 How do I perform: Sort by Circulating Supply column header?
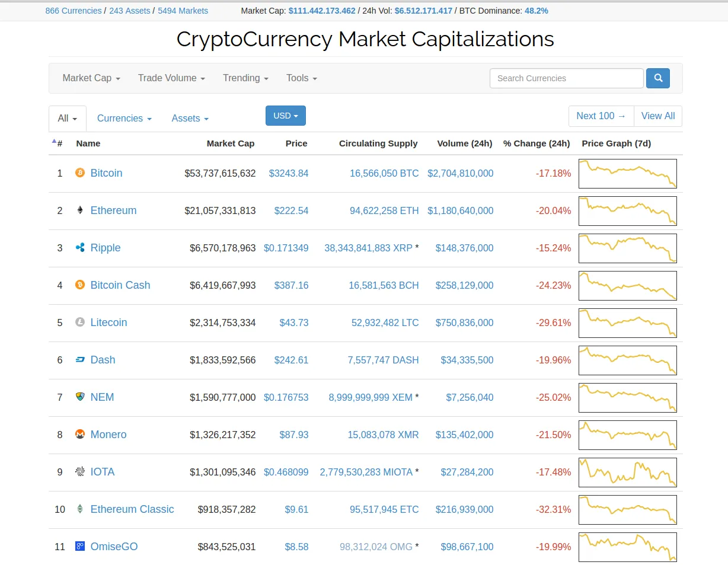[378, 143]
